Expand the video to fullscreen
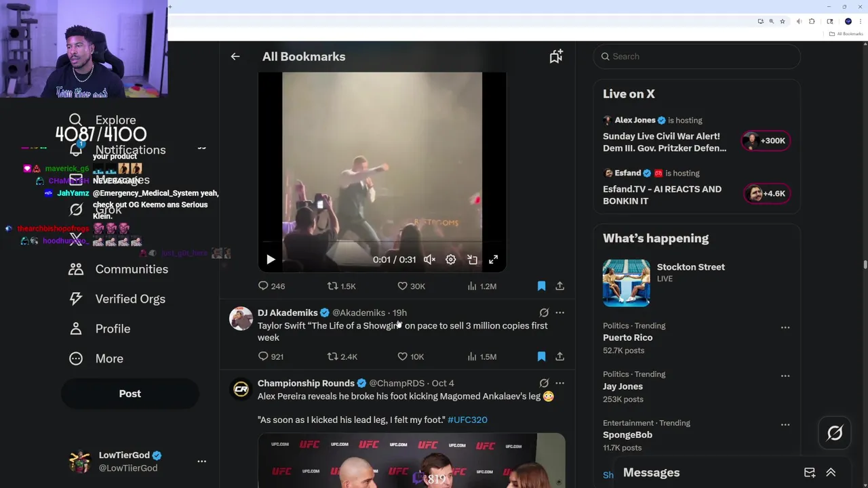Viewport: 868px width, 488px height. pos(494,260)
